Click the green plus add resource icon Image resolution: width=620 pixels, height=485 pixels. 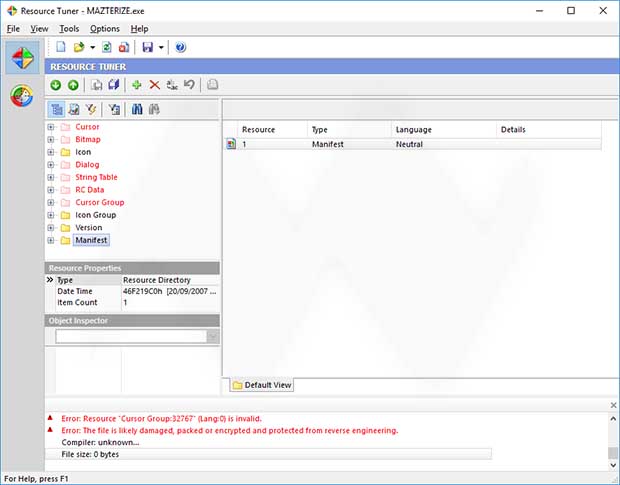point(137,85)
